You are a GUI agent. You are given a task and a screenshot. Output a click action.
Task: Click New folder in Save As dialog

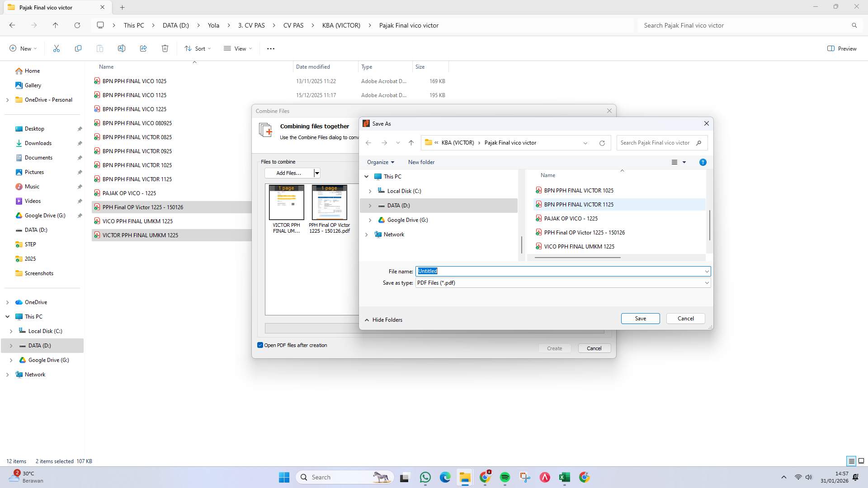(421, 162)
